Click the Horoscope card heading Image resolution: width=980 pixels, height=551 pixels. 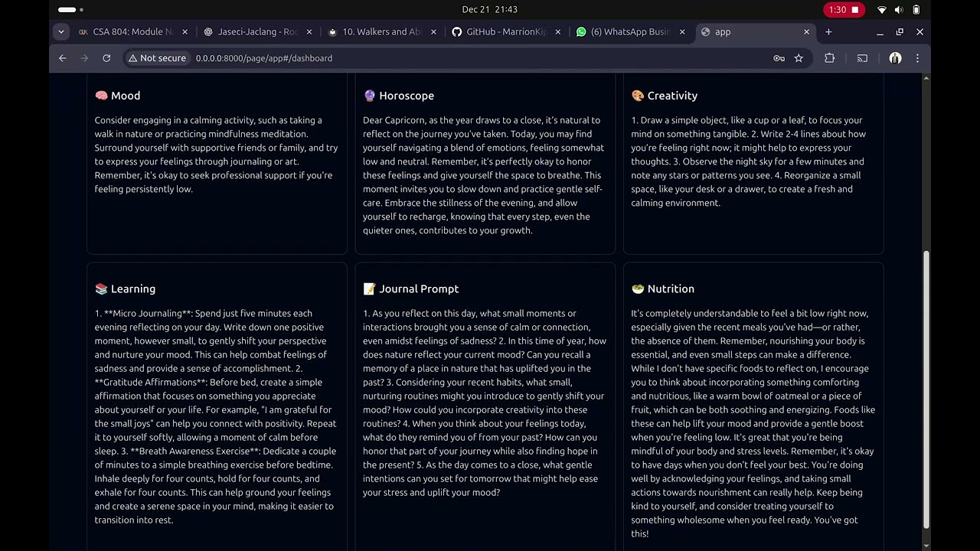(x=398, y=96)
